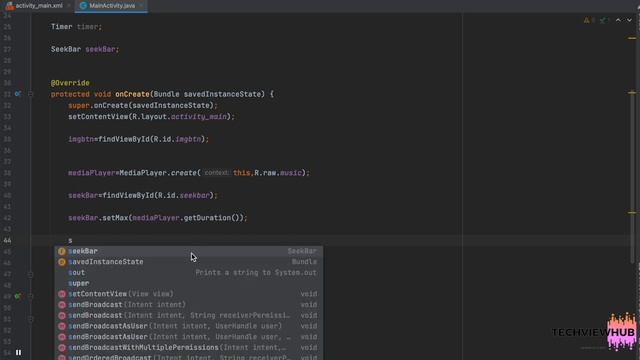Jump to the next highlighted problem
Viewport: 640px width, 360px height.
[629, 20]
